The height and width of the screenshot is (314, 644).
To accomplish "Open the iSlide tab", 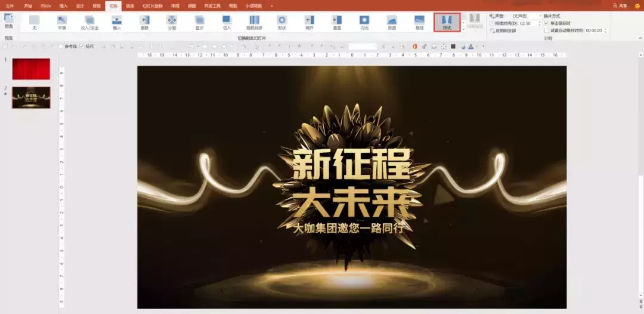I will pos(45,6).
